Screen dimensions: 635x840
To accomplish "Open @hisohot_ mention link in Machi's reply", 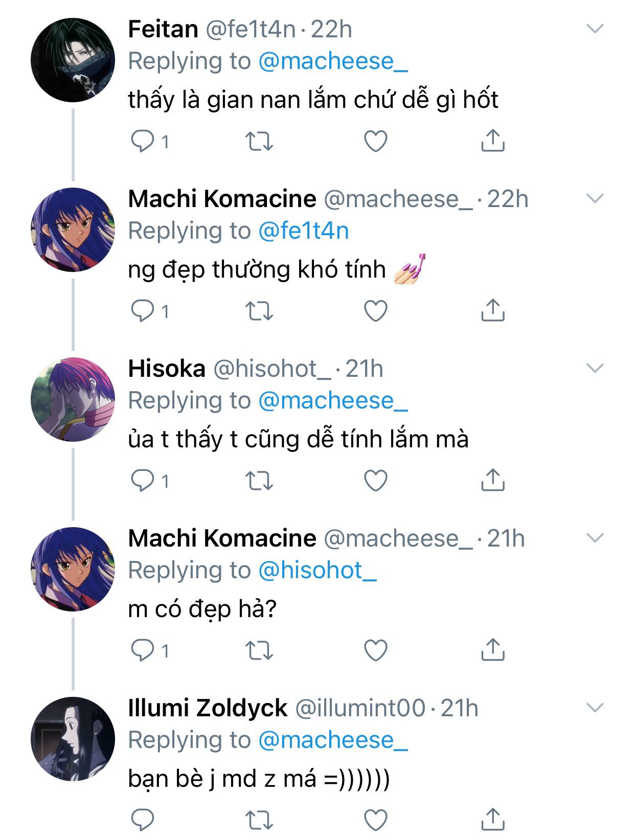I will pos(318,571).
